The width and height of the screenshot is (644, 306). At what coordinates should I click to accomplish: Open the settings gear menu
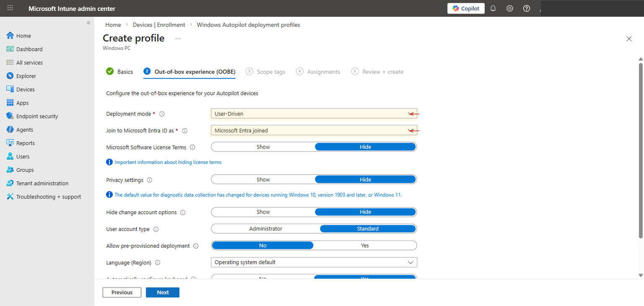(x=509, y=8)
